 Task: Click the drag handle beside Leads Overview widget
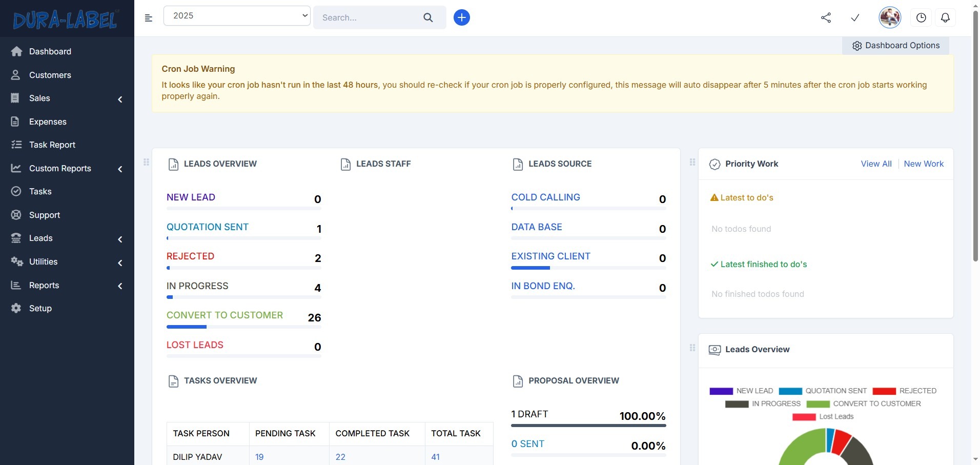[146, 162]
